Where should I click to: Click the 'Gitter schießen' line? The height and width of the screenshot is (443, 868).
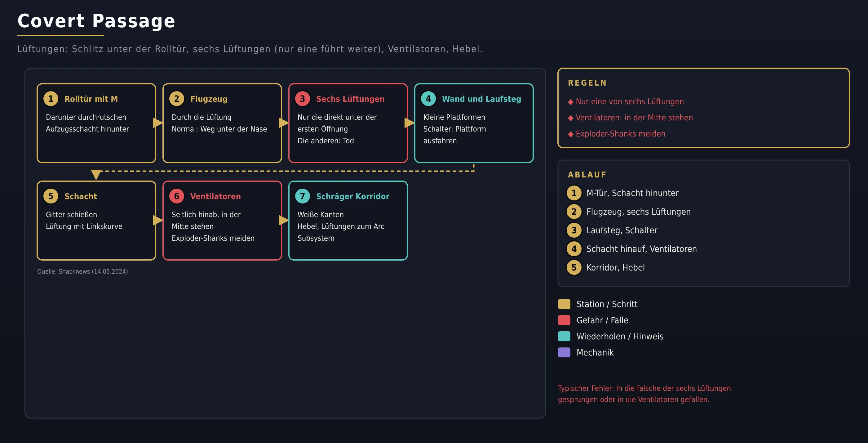71,214
